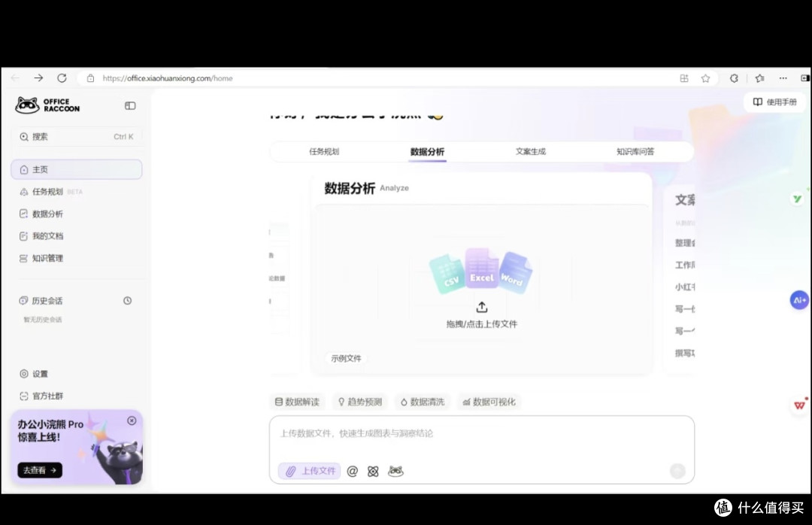
Task: Click the @ mention icon
Action: [x=352, y=471]
